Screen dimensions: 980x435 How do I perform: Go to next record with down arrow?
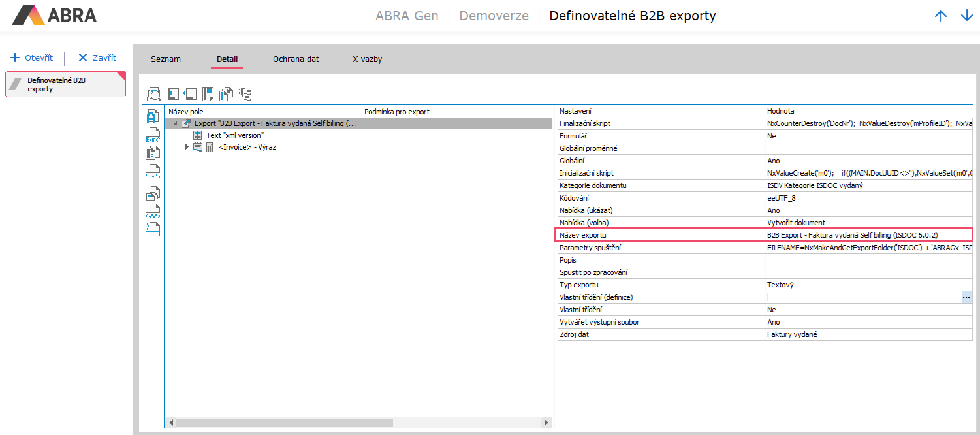pos(967,16)
